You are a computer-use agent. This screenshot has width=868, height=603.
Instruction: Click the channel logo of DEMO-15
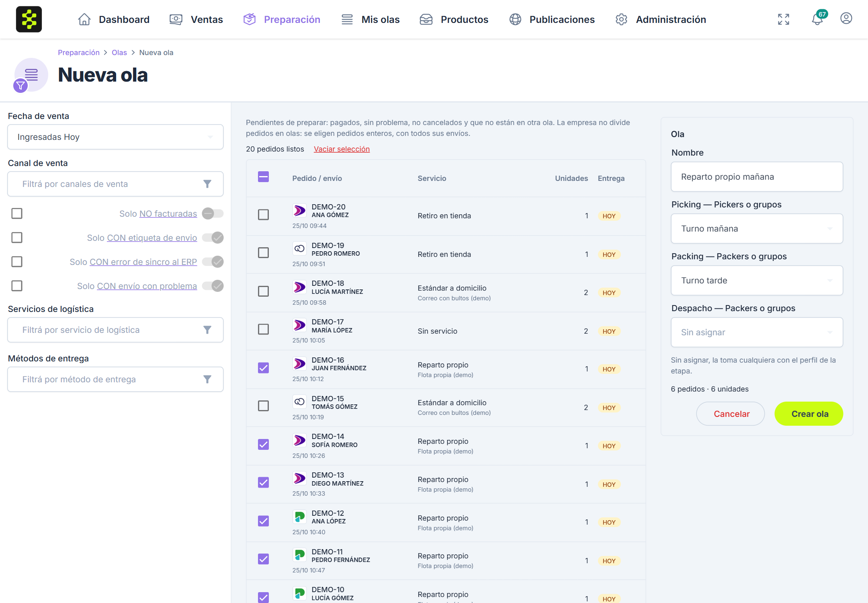299,402
